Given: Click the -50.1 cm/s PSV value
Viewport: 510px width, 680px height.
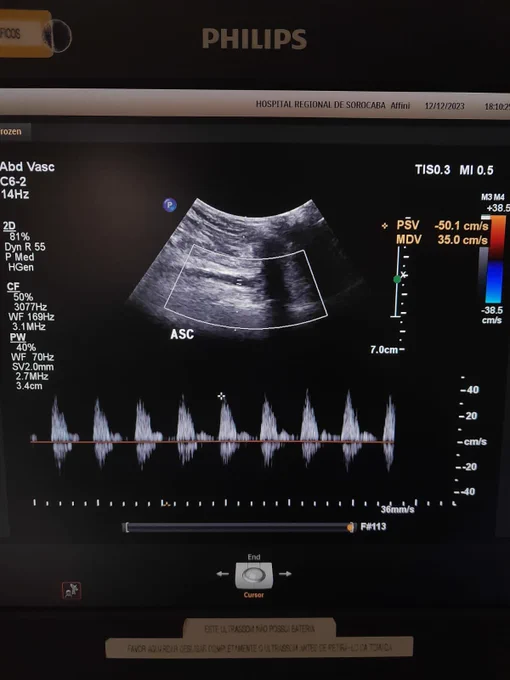Looking at the screenshot, I should point(461,226).
